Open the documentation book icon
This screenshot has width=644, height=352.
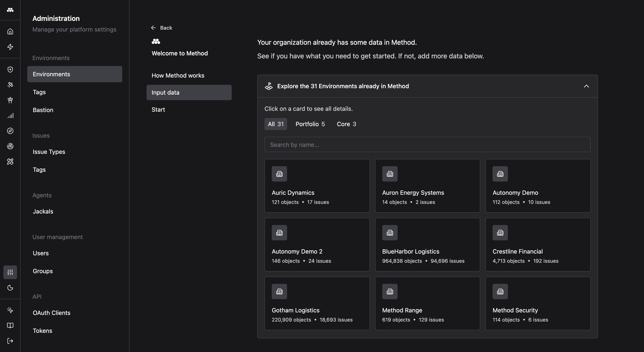coord(10,326)
